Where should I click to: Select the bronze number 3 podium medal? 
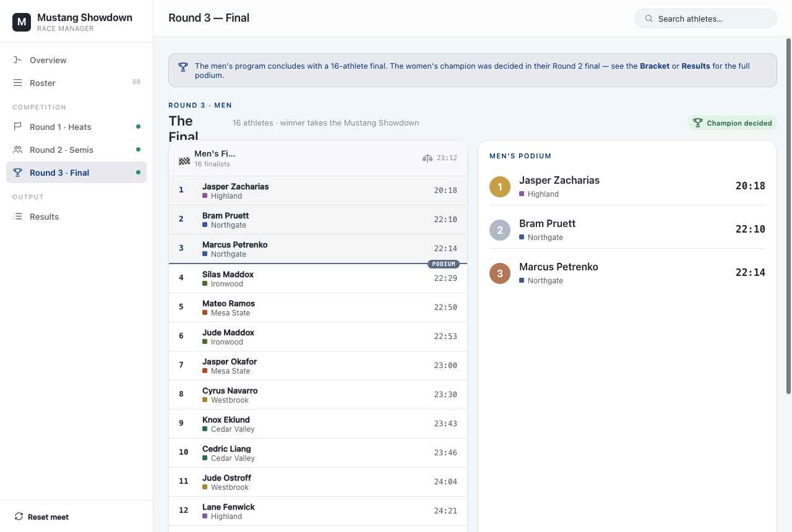tap(500, 273)
